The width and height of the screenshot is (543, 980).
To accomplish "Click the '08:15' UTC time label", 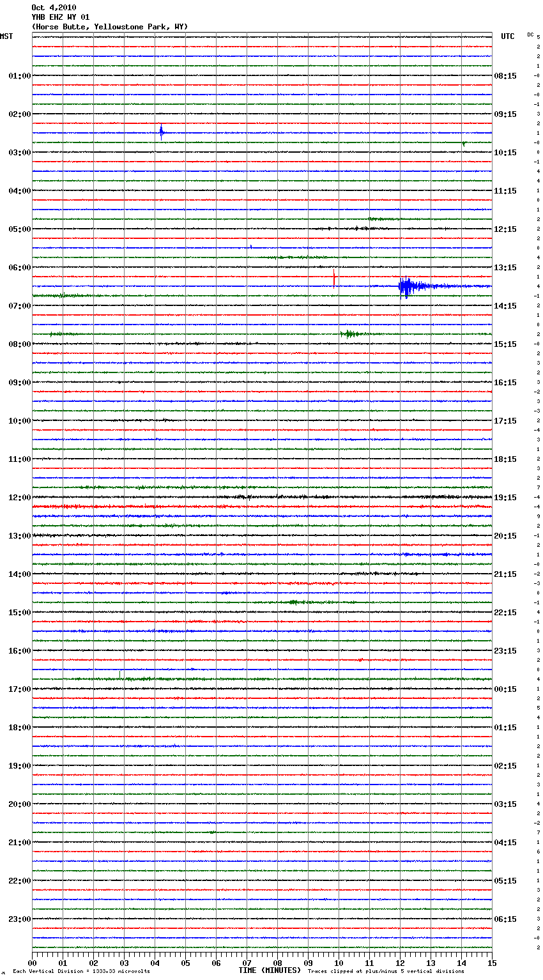I will (505, 76).
